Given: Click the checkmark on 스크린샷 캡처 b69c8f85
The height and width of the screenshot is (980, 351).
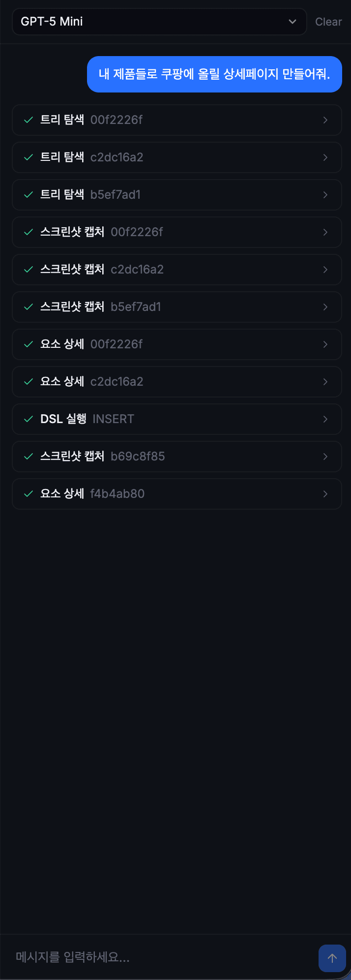Looking at the screenshot, I should point(28,456).
